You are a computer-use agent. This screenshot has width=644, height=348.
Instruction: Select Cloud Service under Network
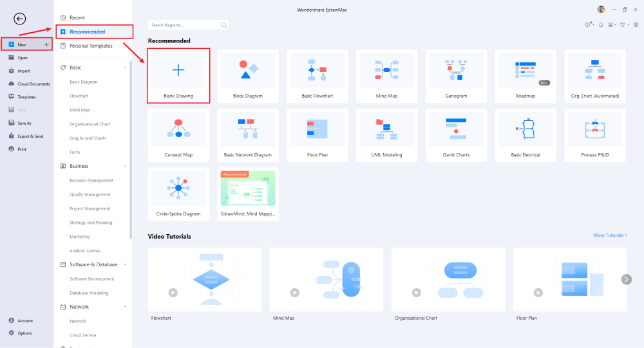82,335
